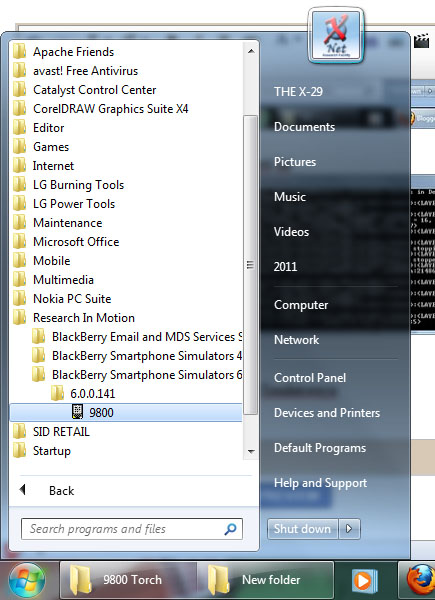435x600 pixels.
Task: Click the LG Power Tools folder icon
Action: point(20,204)
